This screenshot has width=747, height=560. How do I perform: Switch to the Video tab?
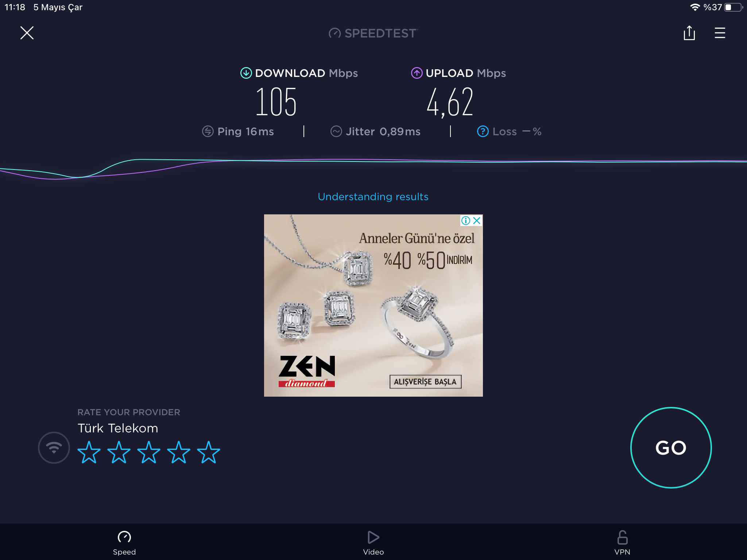(x=373, y=543)
